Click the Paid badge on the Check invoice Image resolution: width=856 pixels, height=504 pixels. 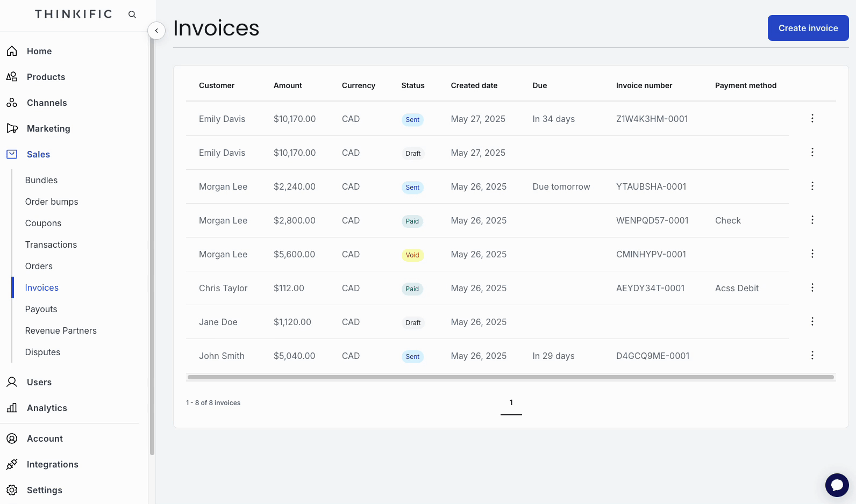click(x=412, y=221)
